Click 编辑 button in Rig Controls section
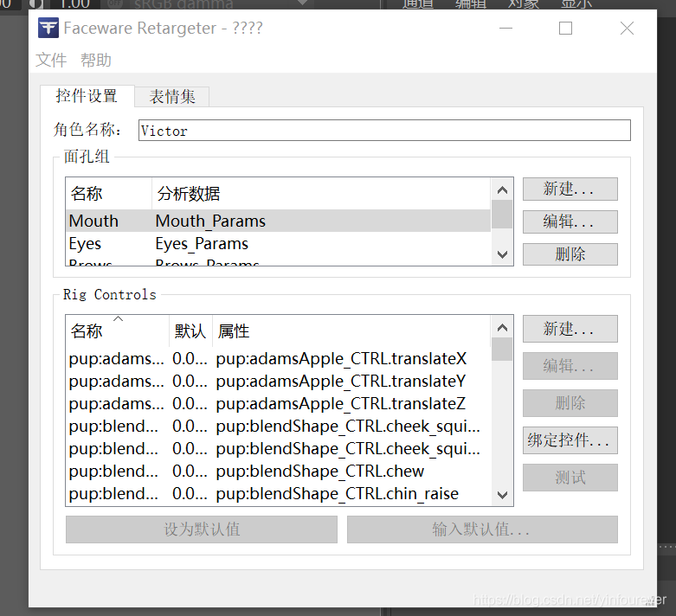 pos(570,366)
